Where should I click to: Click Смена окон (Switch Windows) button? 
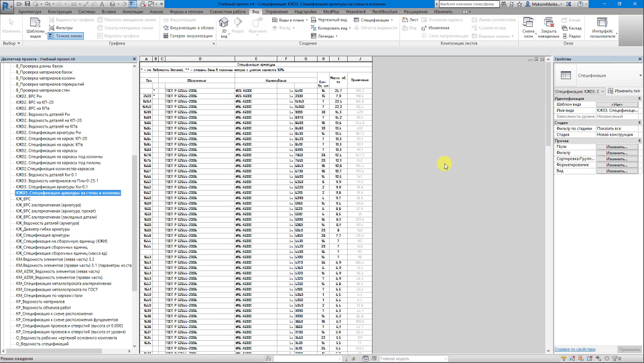point(528,28)
